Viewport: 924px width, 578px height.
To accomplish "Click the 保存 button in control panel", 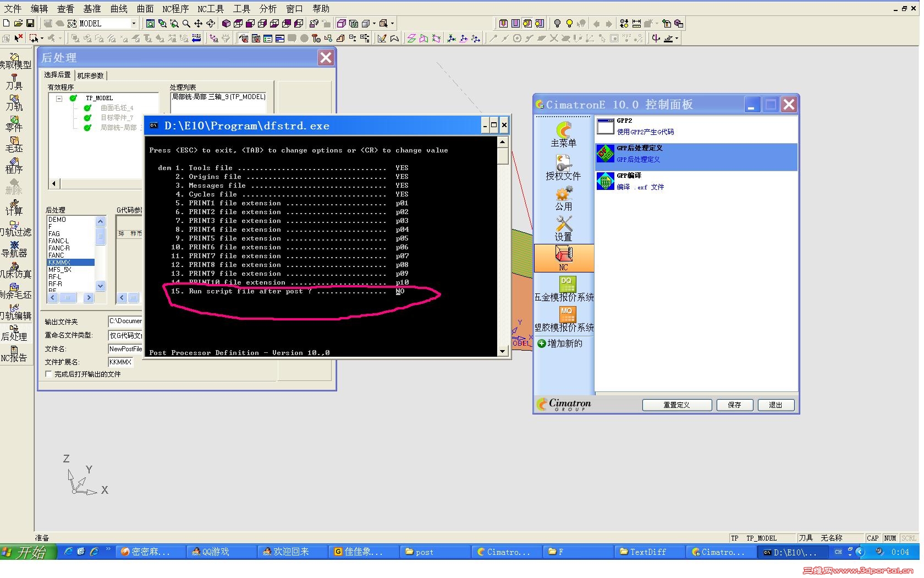I will point(734,405).
